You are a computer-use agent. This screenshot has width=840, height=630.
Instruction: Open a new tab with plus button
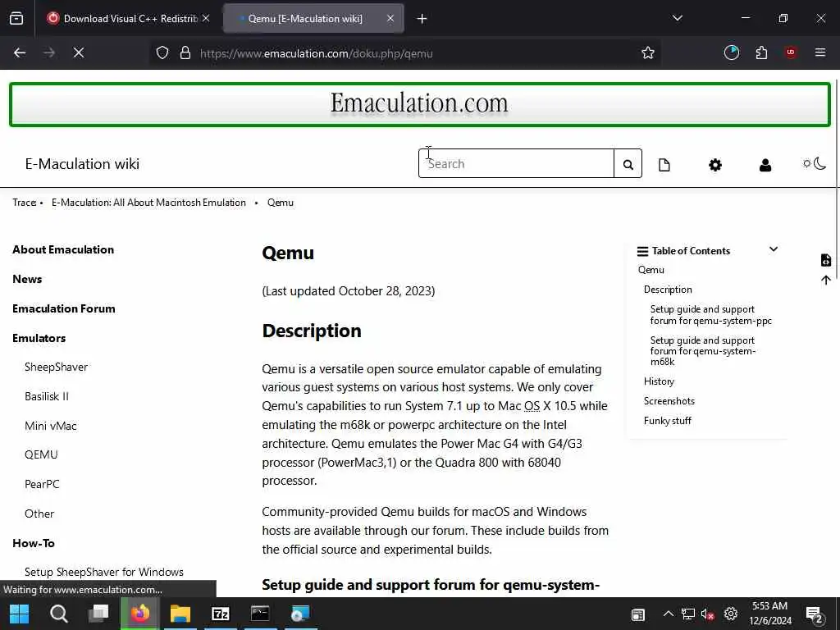tap(422, 19)
